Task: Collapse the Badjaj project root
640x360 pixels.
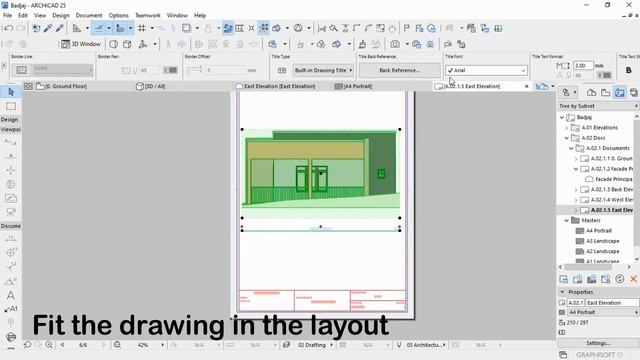Action: pos(562,117)
